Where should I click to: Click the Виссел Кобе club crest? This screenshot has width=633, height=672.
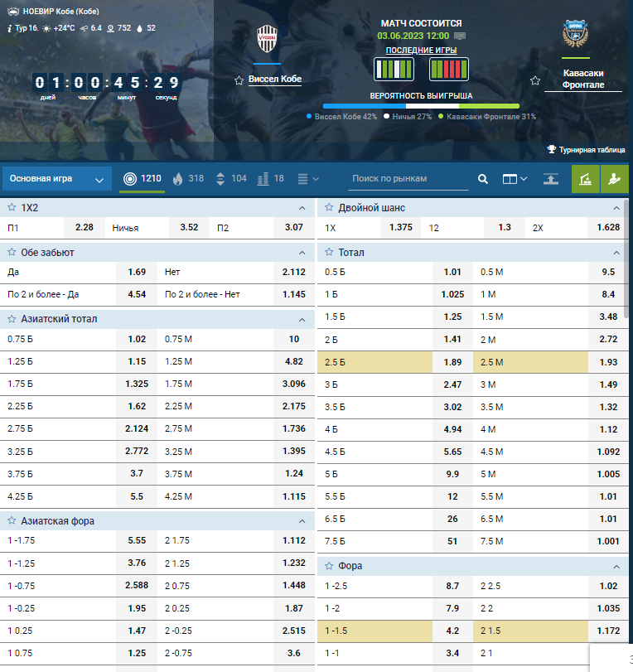point(267,39)
